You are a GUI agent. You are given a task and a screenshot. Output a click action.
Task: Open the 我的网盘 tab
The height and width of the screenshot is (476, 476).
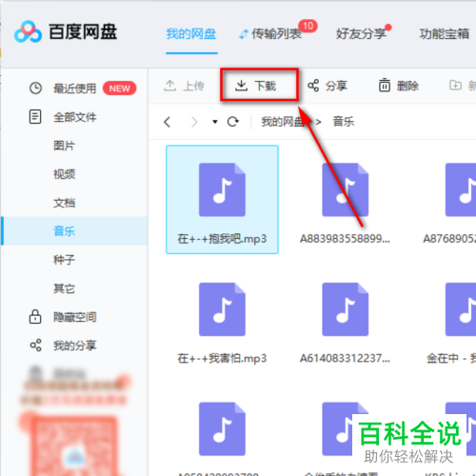click(191, 33)
